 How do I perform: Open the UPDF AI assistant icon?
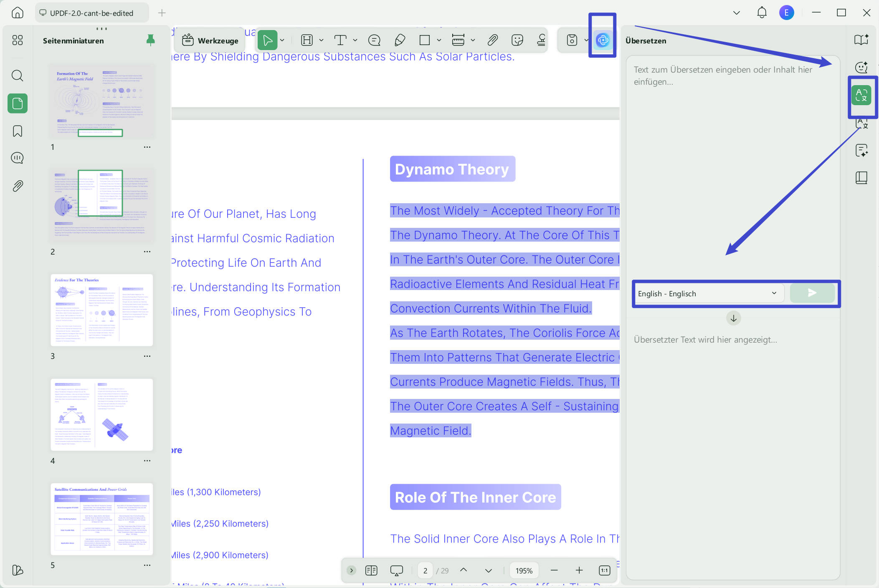(602, 40)
